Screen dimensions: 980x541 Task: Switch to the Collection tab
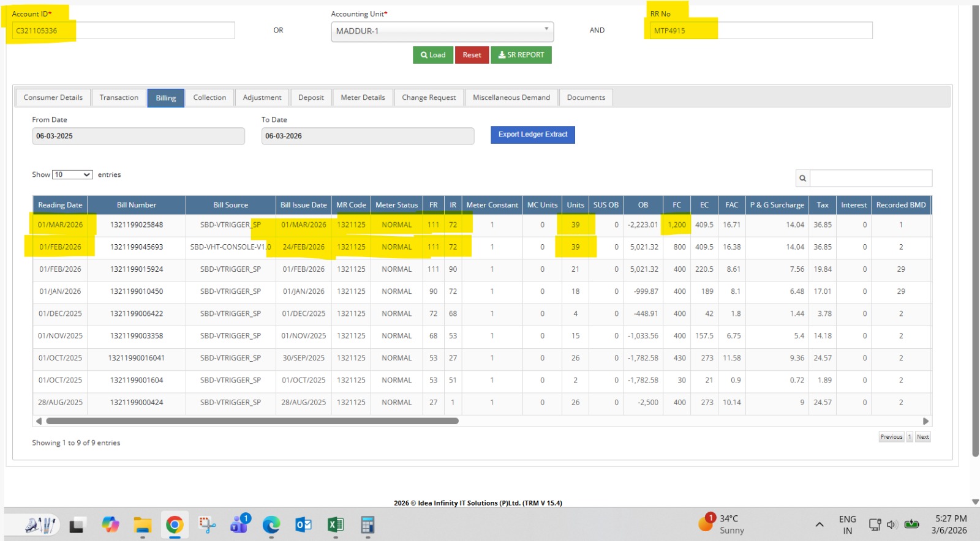[209, 98]
